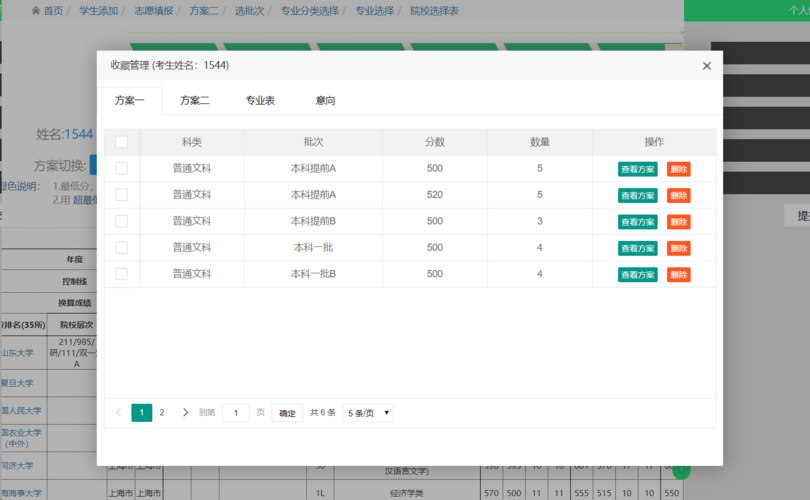
Task: Click 查看方案 for the 本科提前B row
Action: pyautogui.click(x=637, y=222)
